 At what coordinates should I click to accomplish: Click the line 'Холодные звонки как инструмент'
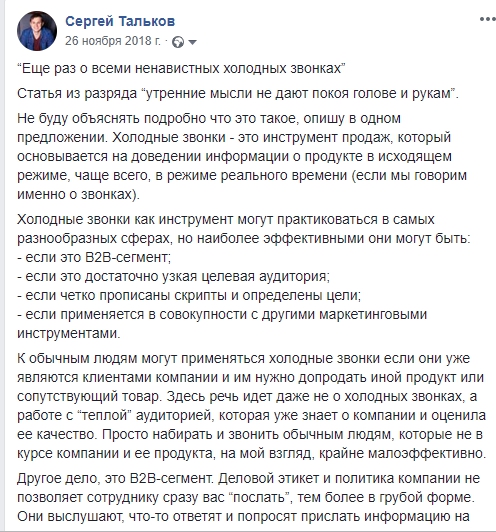[x=226, y=220]
